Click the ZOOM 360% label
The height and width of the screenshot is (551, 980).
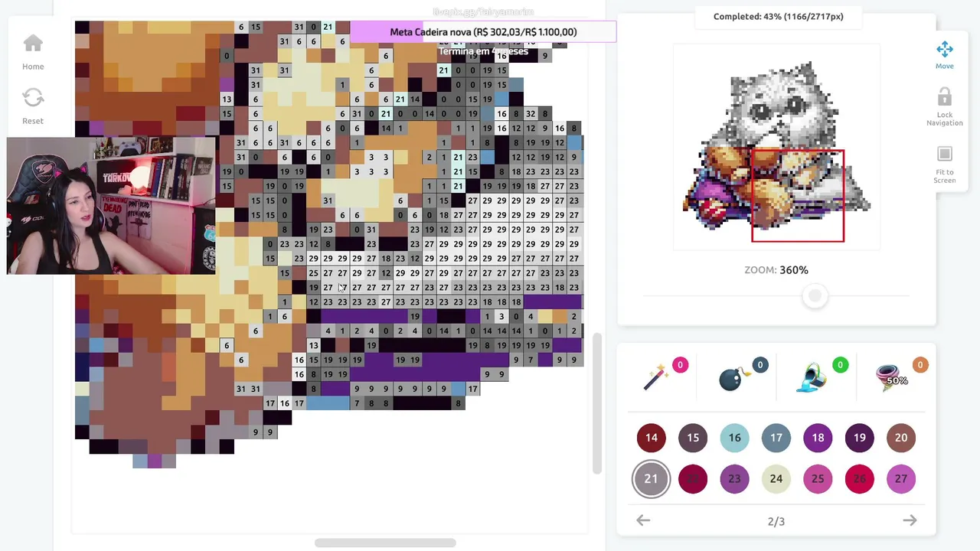click(776, 270)
